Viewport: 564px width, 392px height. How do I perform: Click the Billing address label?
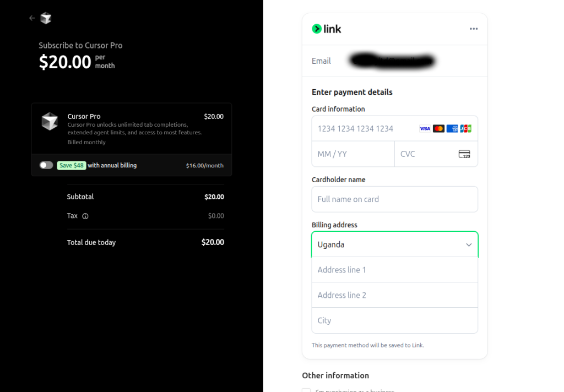click(334, 225)
